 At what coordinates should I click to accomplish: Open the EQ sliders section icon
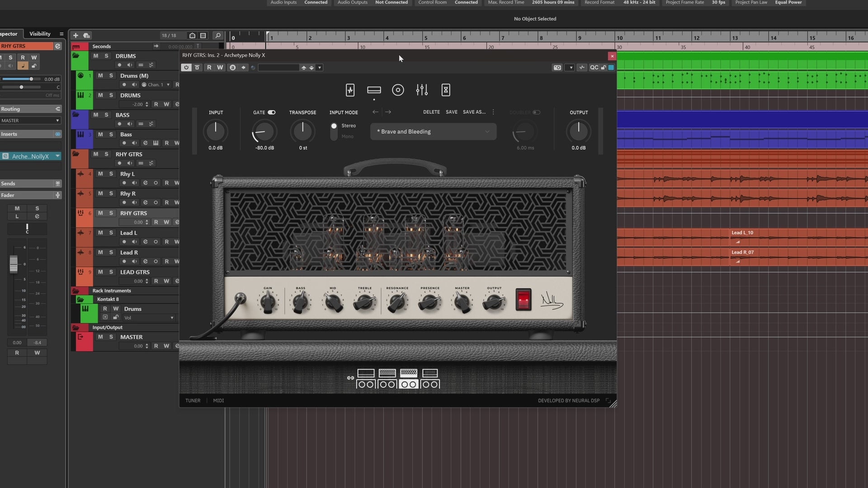(x=422, y=90)
